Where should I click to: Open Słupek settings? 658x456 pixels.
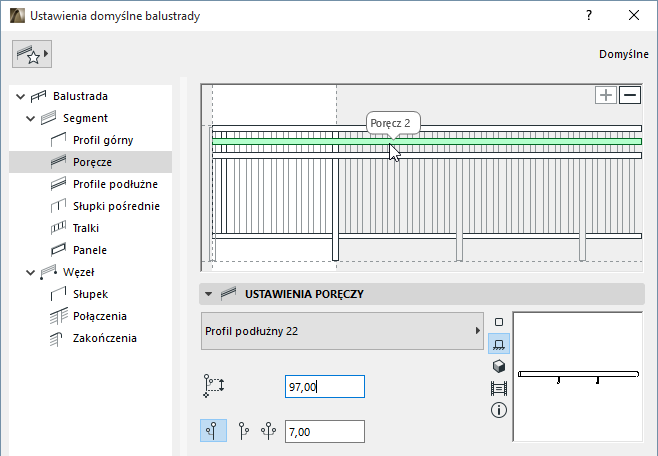tap(90, 294)
